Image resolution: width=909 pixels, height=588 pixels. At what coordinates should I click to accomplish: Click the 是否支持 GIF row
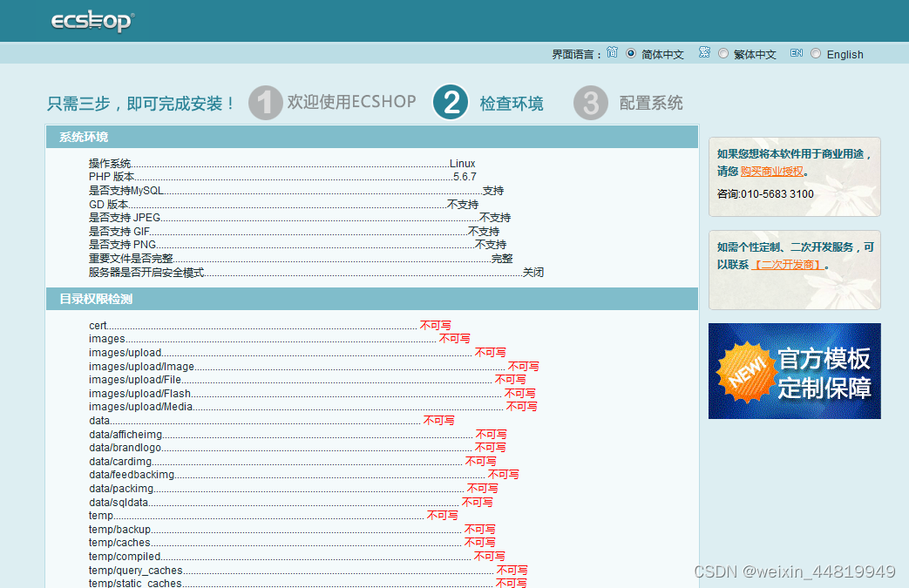294,232
